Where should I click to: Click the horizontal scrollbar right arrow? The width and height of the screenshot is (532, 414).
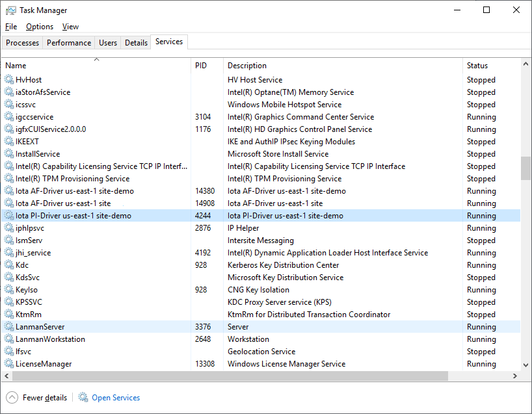[515, 376]
